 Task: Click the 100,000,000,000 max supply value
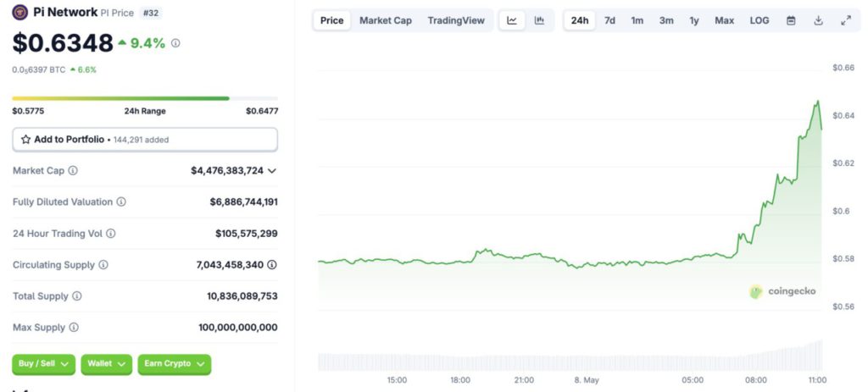point(238,328)
